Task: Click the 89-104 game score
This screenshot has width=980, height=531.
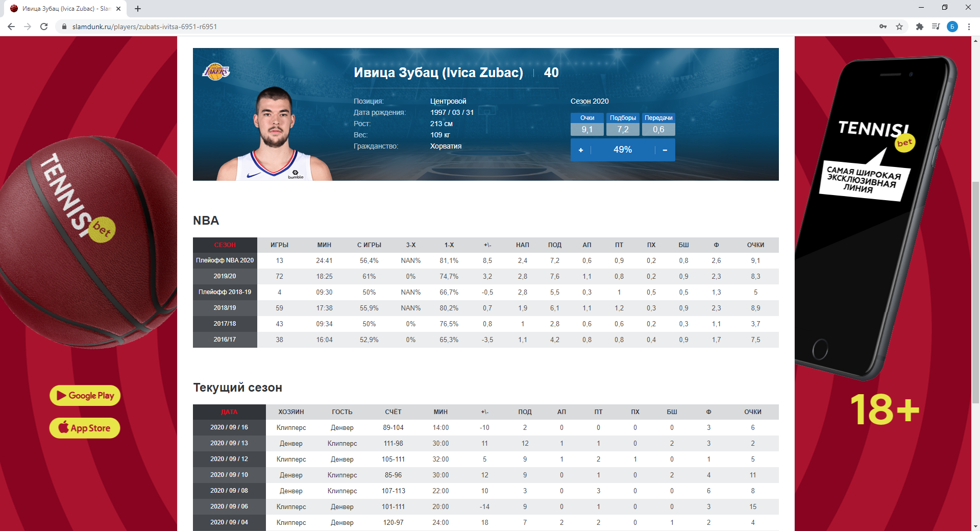Action: pos(393,428)
